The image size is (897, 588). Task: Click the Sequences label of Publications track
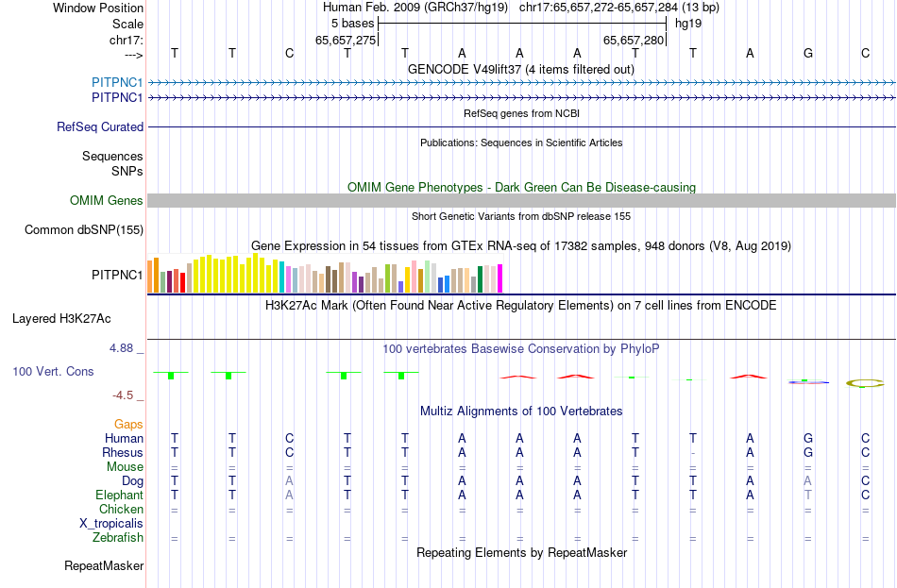coord(112,156)
